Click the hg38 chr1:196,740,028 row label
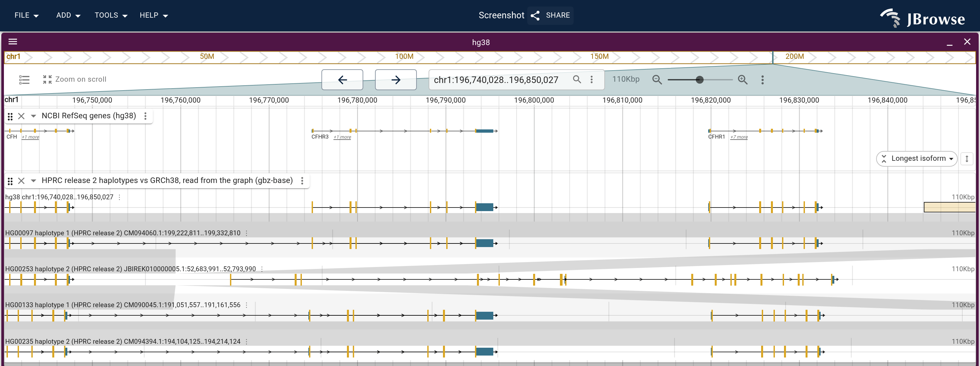 point(59,197)
